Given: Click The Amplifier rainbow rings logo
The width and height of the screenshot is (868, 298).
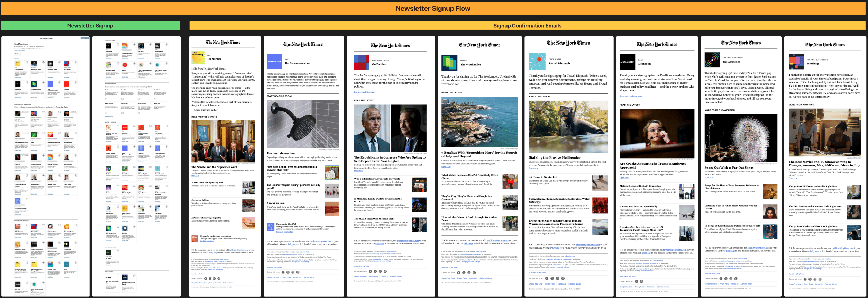Looking at the screenshot, I should [x=712, y=60].
